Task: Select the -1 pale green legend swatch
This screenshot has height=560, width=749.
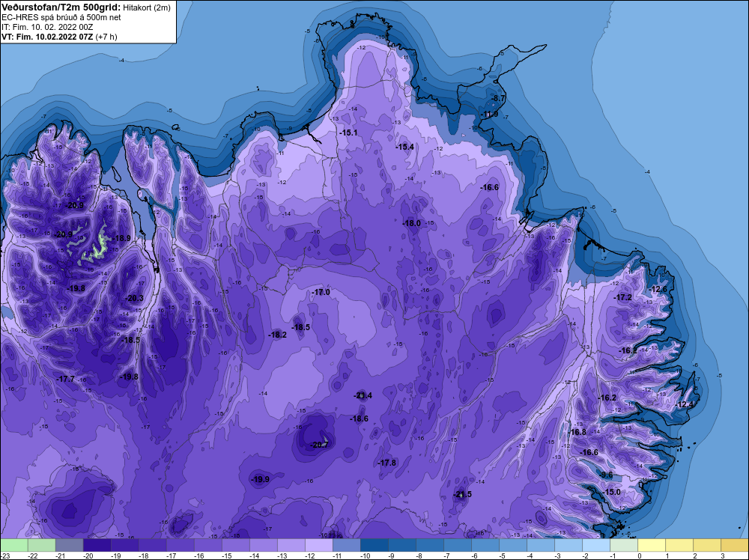Action: (x=623, y=545)
